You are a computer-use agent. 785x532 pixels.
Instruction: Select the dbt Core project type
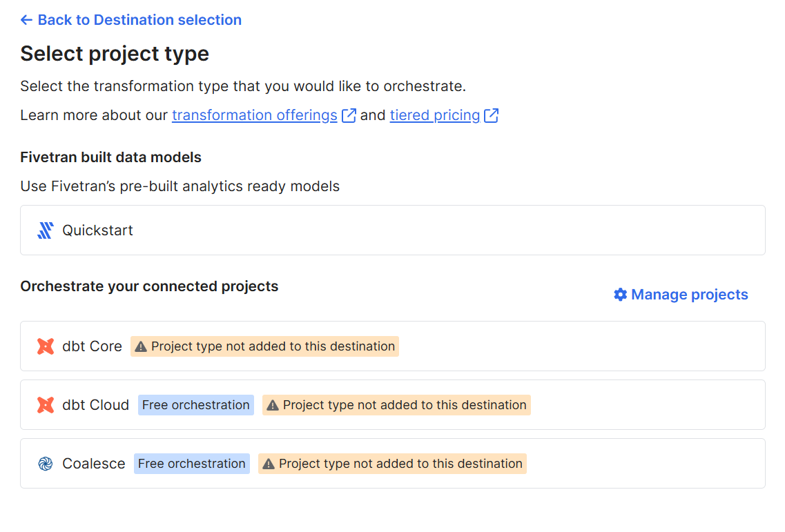pos(392,346)
